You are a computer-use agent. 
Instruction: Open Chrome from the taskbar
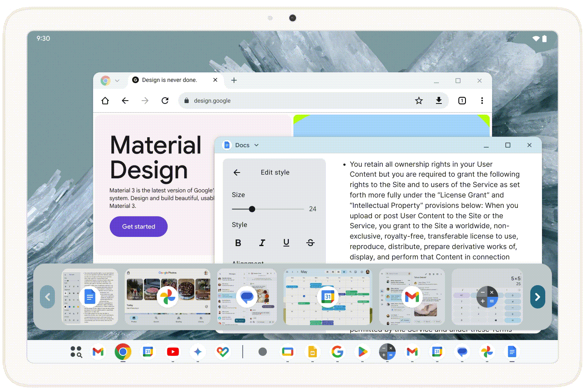coord(123,352)
